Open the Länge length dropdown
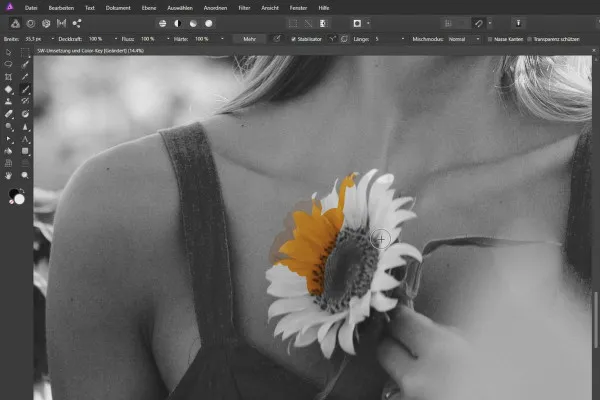 (403, 39)
